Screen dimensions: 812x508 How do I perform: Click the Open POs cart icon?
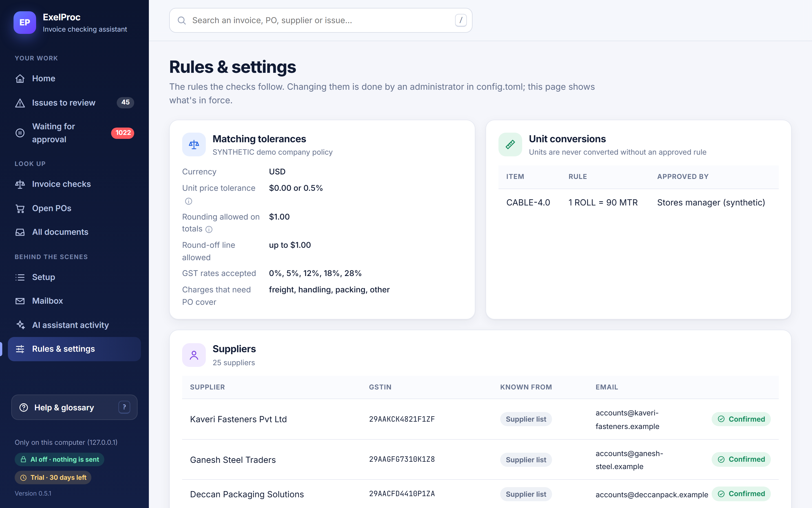[x=20, y=208]
